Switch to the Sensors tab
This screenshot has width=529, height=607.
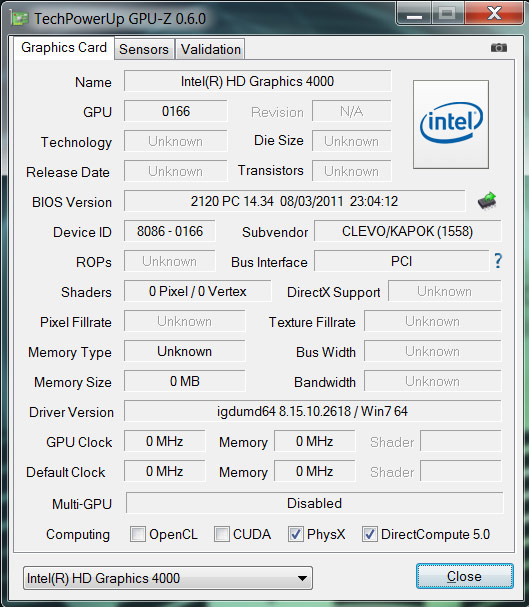click(144, 49)
